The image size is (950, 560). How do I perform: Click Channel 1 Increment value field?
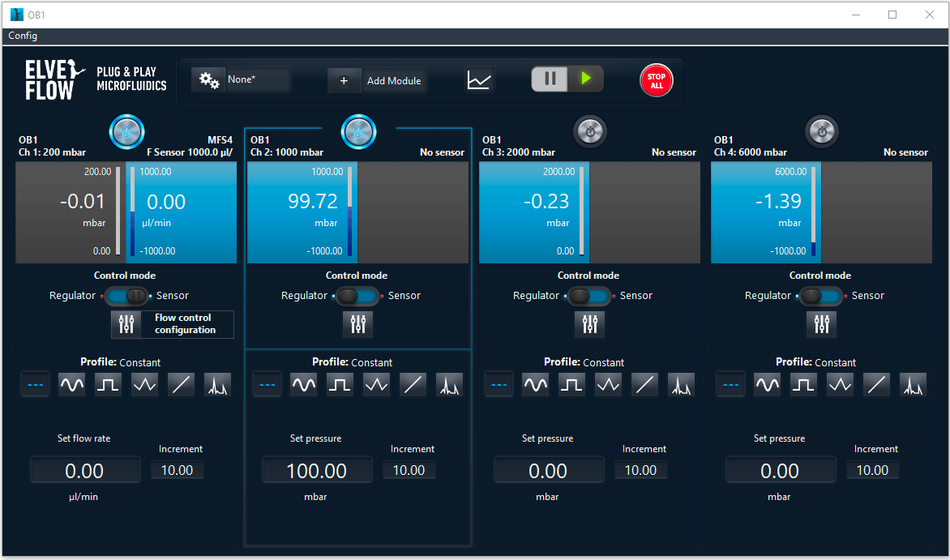177,470
